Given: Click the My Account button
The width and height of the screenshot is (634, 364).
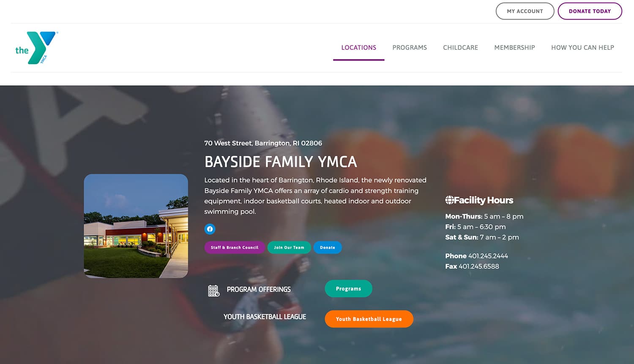Looking at the screenshot, I should (525, 11).
